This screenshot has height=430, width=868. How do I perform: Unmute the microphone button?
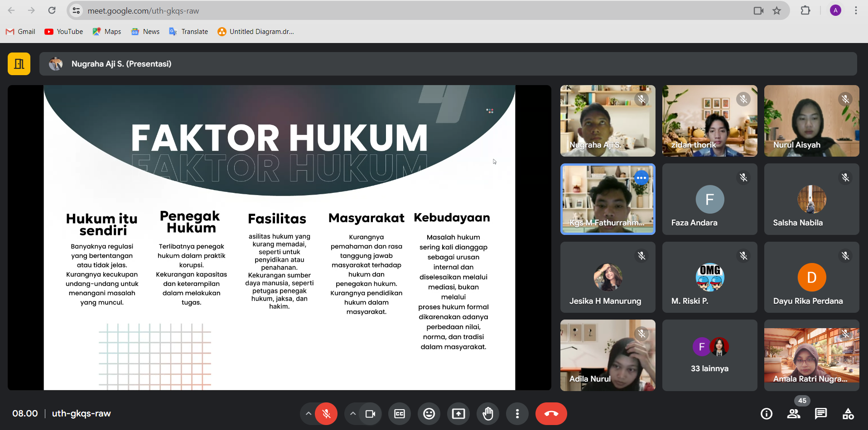326,414
